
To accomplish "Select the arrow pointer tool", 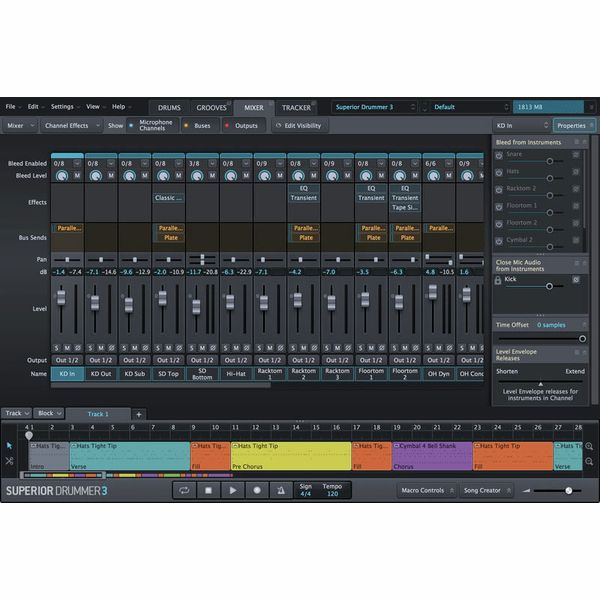I will 10,446.
